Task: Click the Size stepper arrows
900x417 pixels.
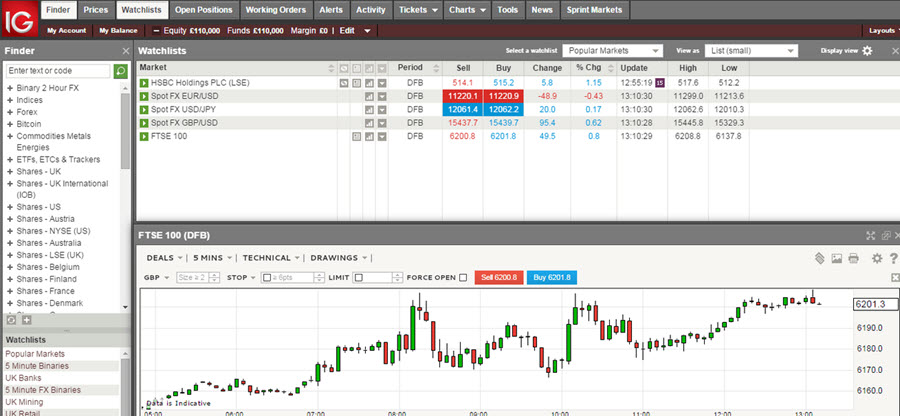Action: coord(214,278)
